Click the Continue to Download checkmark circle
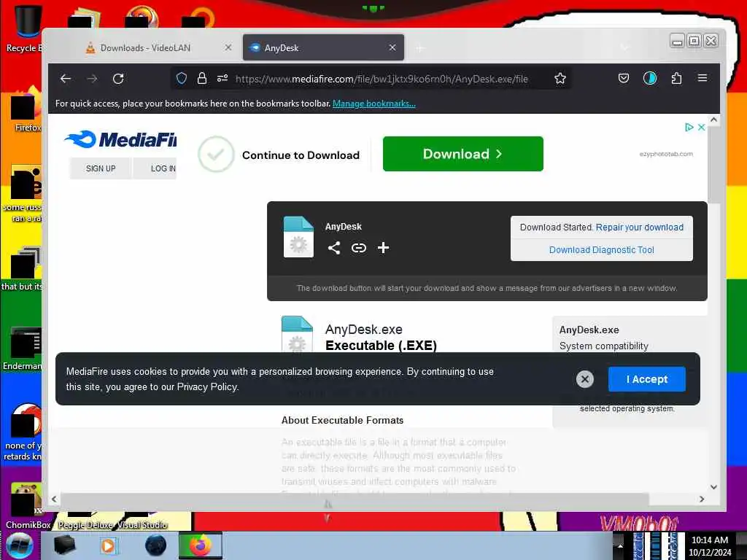 (x=216, y=154)
